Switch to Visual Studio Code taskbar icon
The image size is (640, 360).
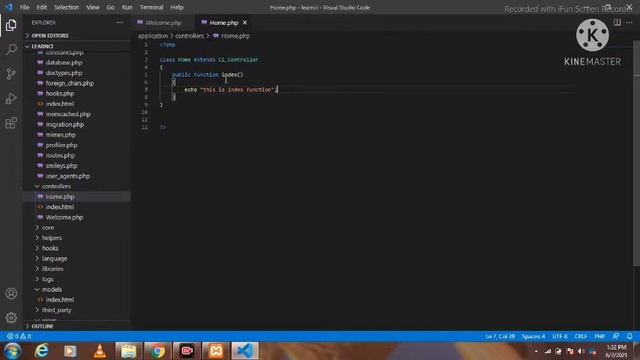click(x=245, y=351)
